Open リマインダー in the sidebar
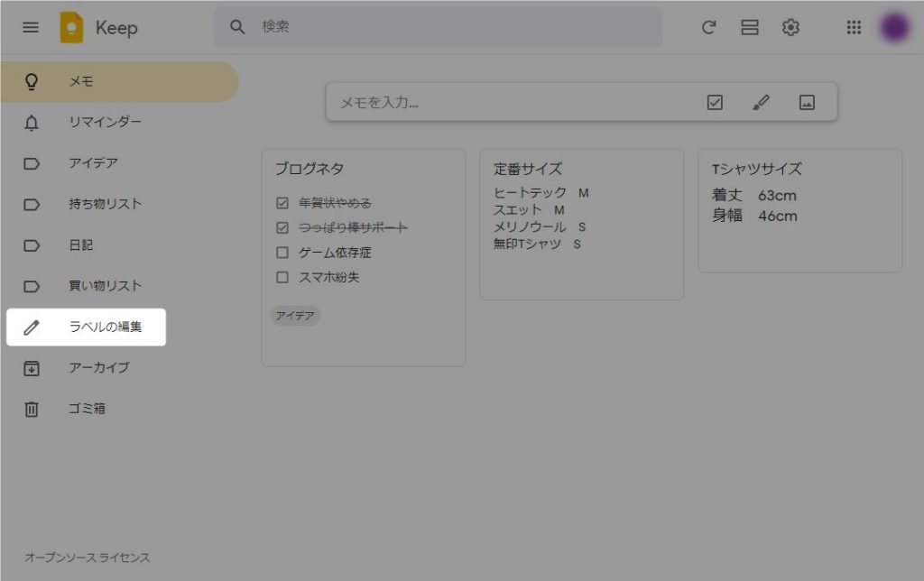The height and width of the screenshot is (581, 924). point(105,122)
